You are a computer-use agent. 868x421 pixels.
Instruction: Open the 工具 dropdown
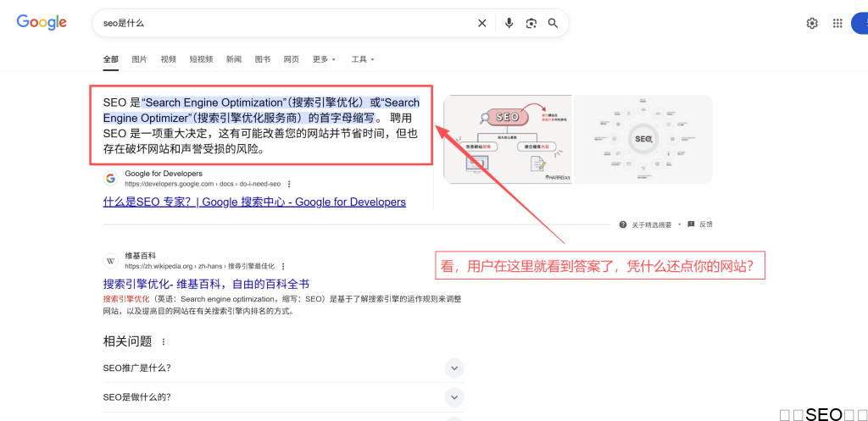pos(363,59)
